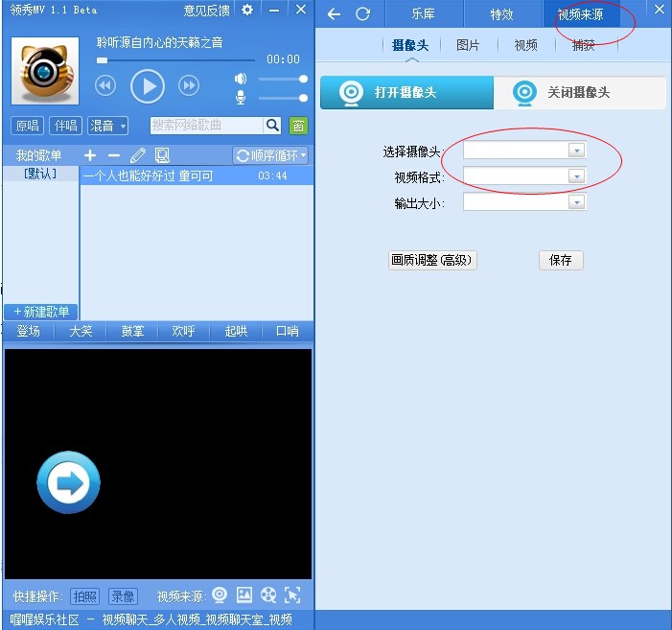
Task: Select the 捕获 sub-tab
Action: [584, 45]
